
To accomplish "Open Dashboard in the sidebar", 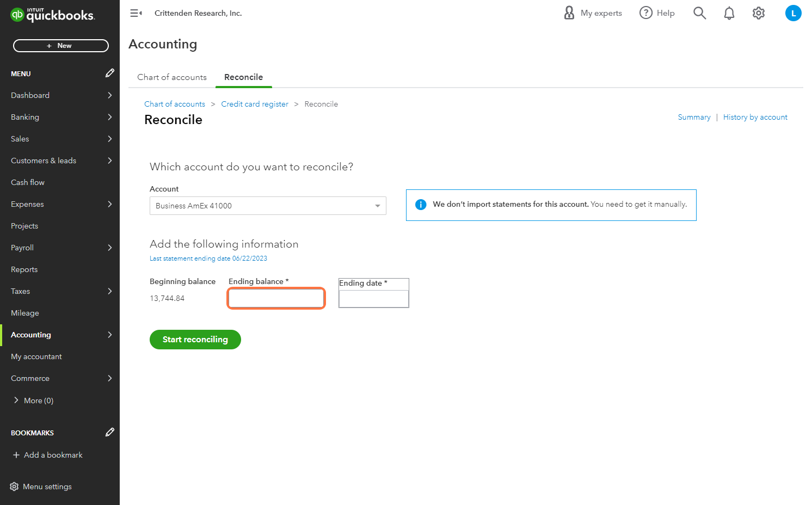I will pos(30,95).
